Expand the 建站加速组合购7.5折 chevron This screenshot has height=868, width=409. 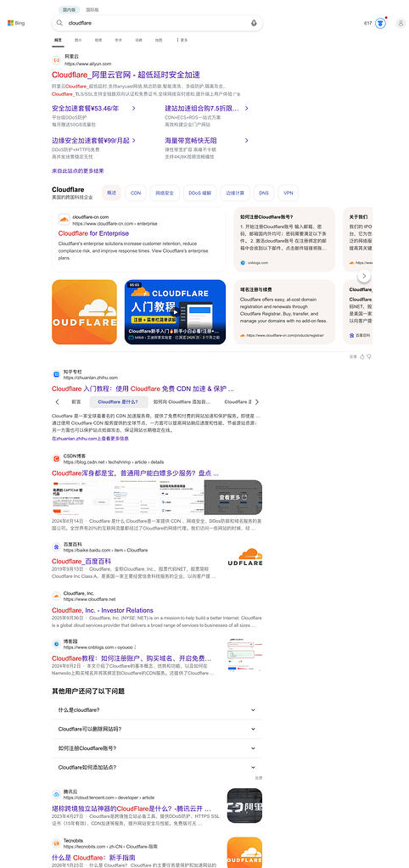[246, 109]
